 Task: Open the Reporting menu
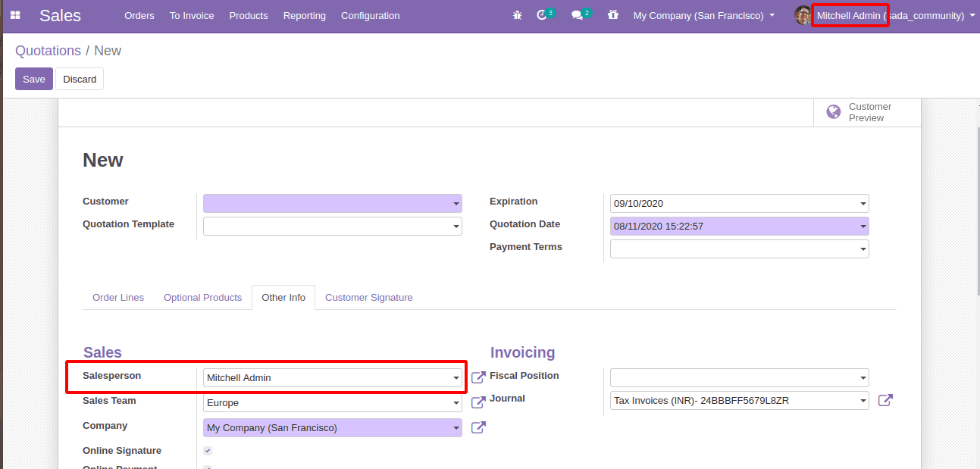(305, 15)
